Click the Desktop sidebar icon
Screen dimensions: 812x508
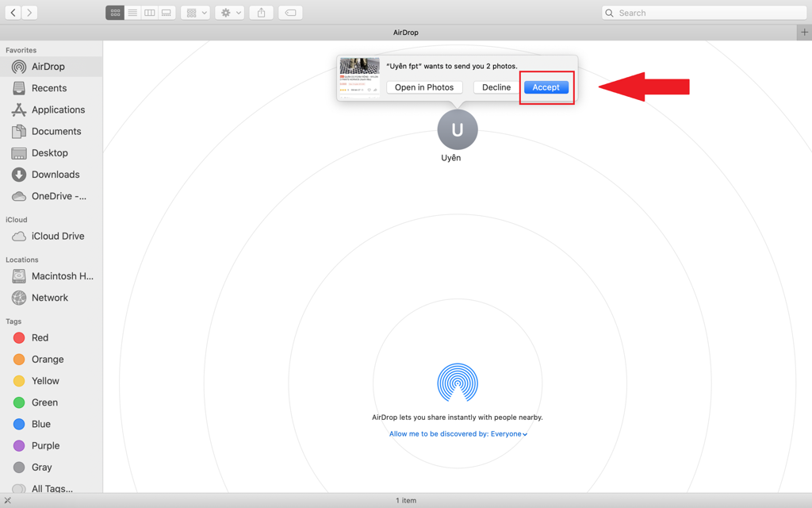[19, 153]
